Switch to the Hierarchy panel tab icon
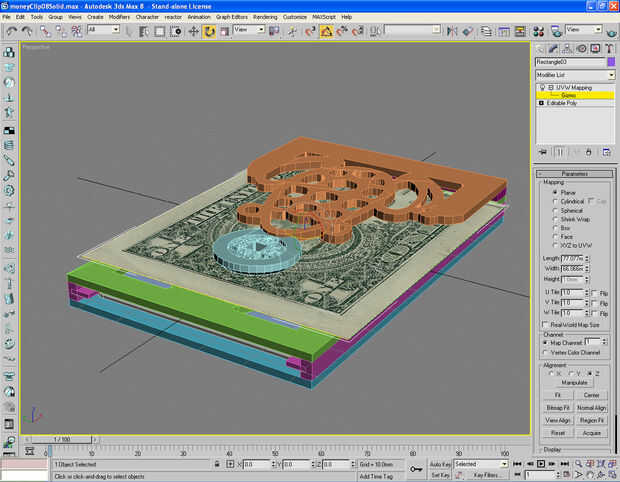Screen dimensions: 620x482 (x=567, y=49)
